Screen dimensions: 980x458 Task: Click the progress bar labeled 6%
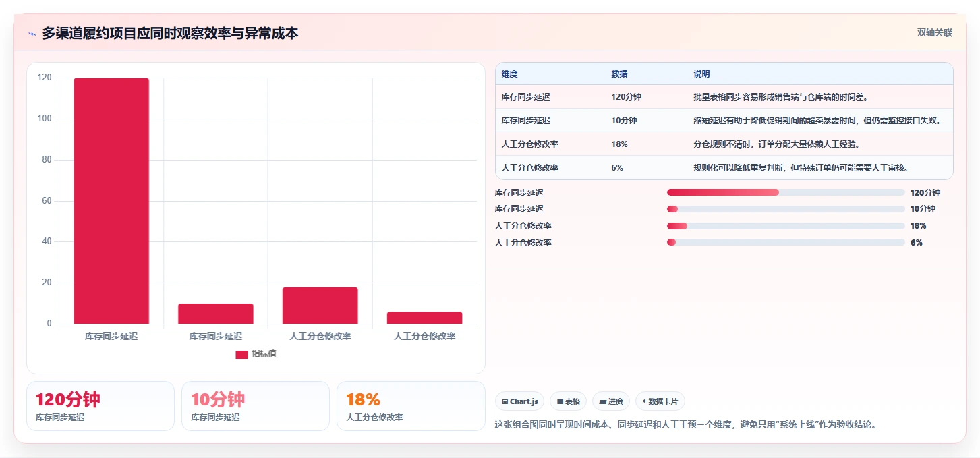coord(786,242)
